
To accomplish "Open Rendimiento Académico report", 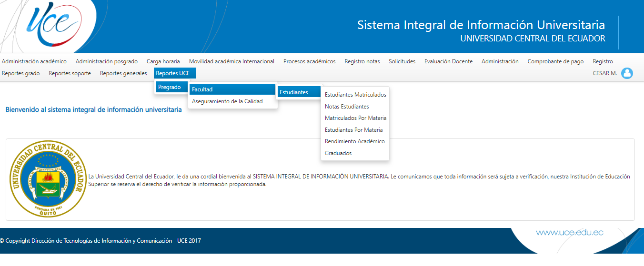I will (356, 141).
